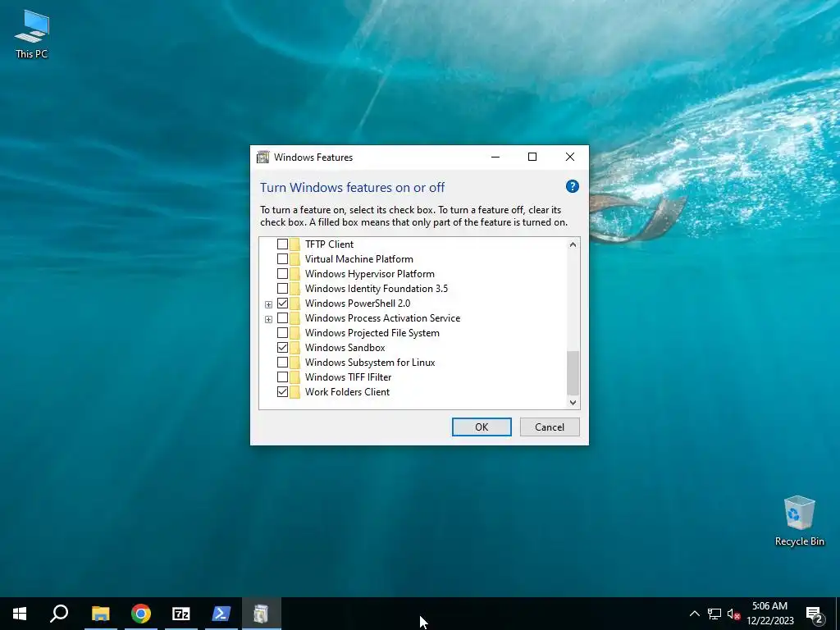Screen dimensions: 840x630
Task: Click the feature list scrollbar thumb
Action: pyautogui.click(x=573, y=373)
